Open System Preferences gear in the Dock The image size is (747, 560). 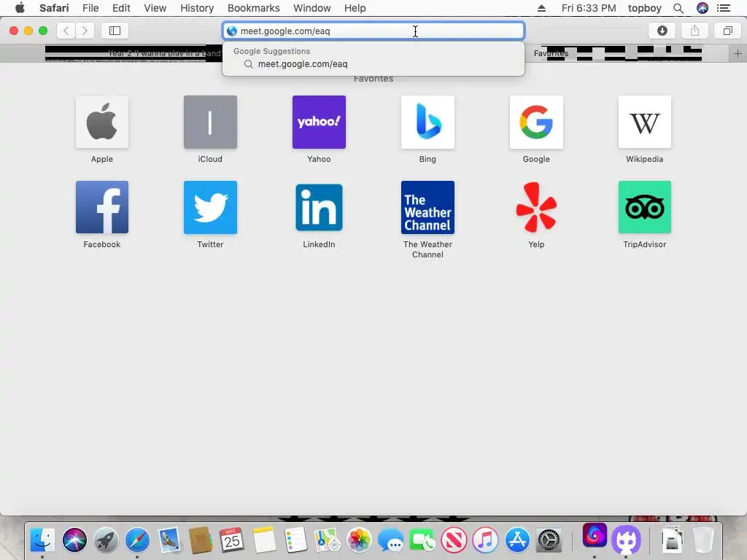point(549,540)
